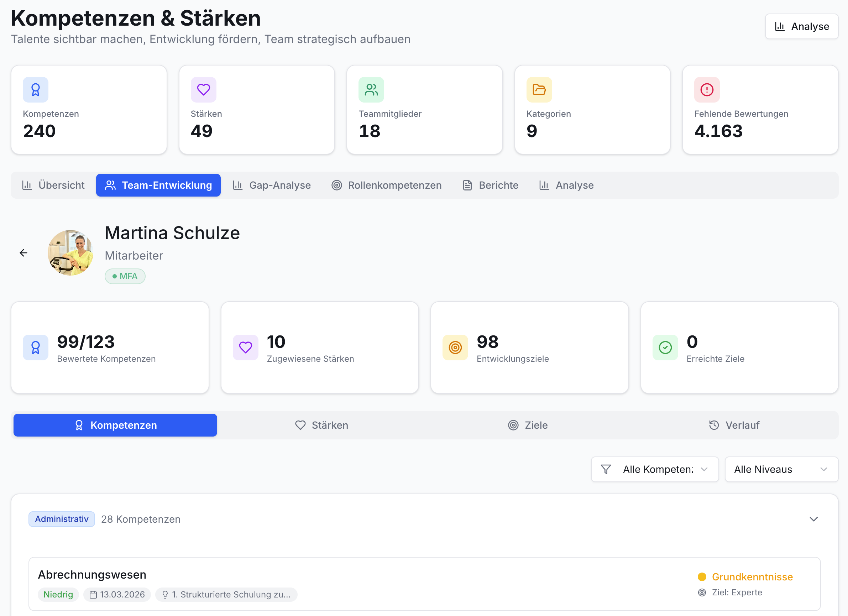Click the 28 Kompetenzen count text

[141, 519]
